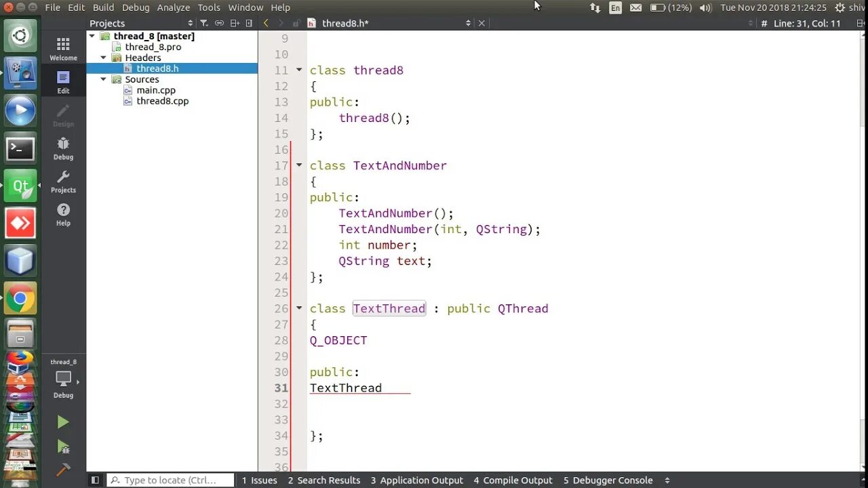Open the Analyze menu

point(173,7)
